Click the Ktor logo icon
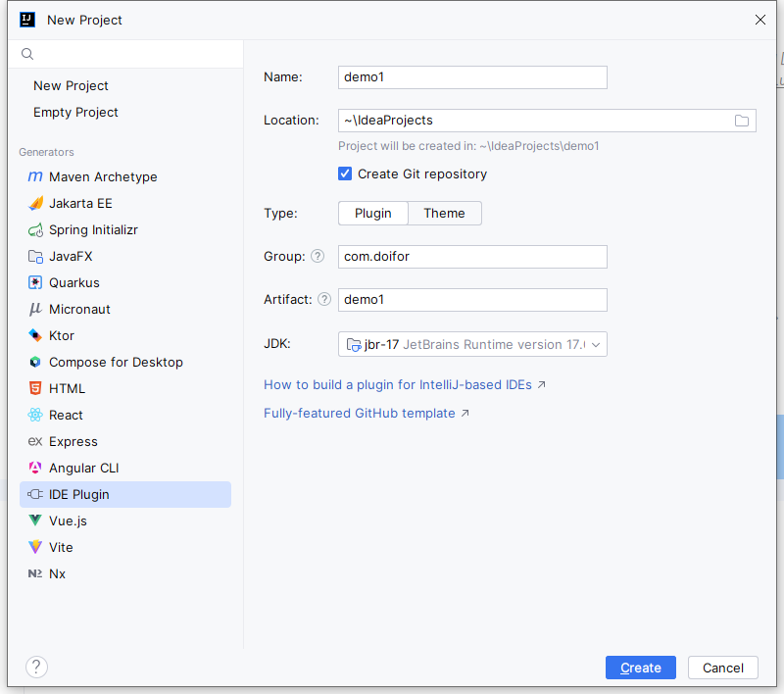The height and width of the screenshot is (694, 784). coord(35,335)
